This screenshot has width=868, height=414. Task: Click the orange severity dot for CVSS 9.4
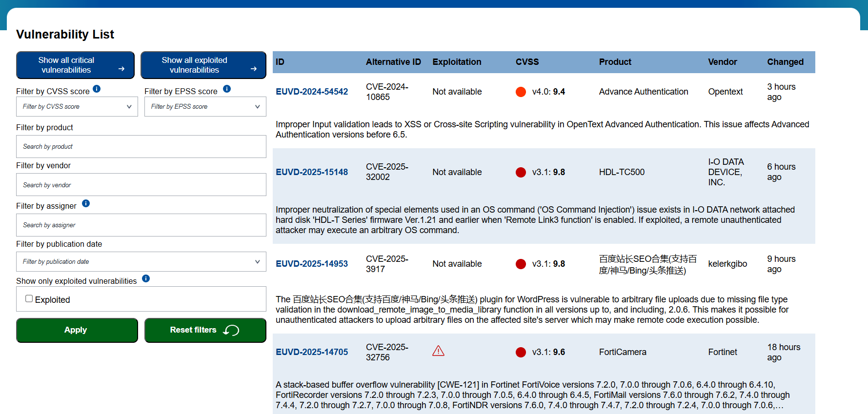coord(521,92)
